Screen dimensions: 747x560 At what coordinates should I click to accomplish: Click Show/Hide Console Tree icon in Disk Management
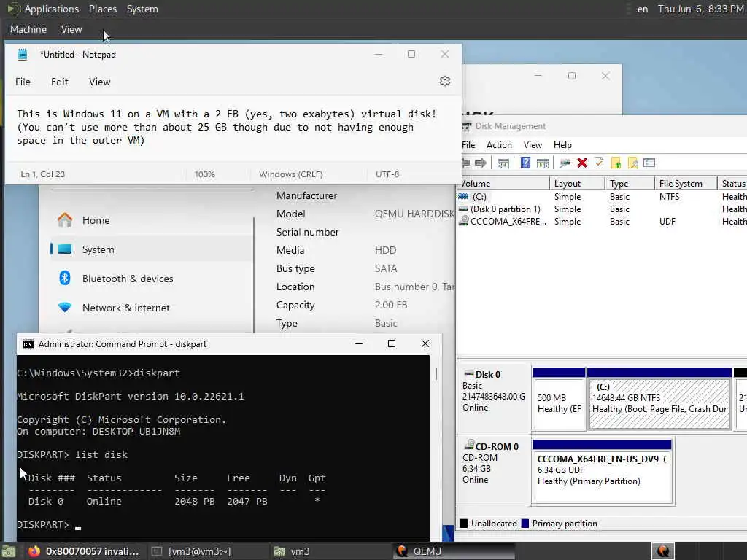coord(503,163)
